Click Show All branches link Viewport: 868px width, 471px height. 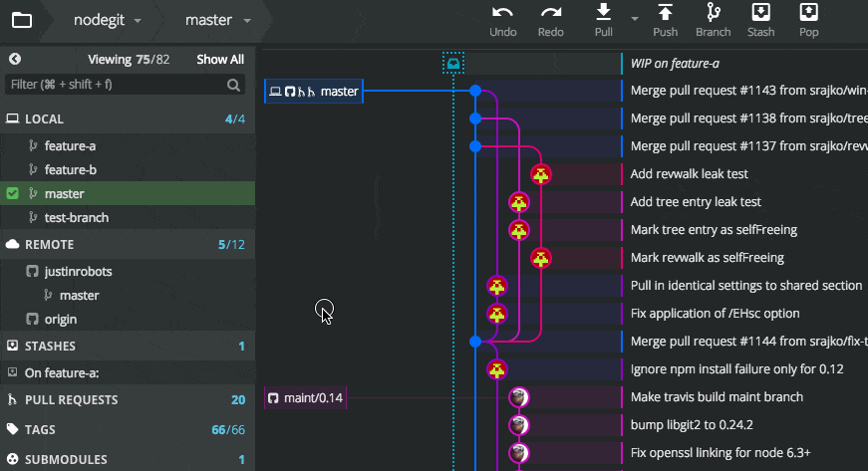click(220, 60)
